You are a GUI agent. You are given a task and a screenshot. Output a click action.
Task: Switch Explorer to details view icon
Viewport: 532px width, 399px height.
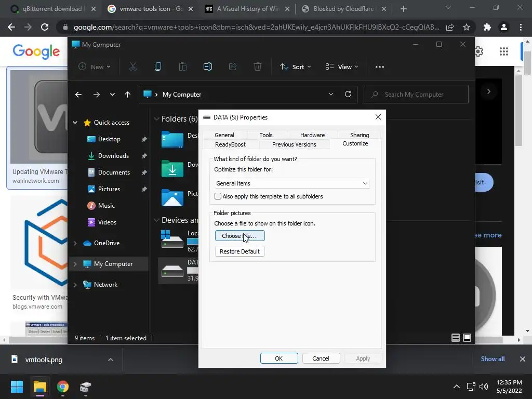click(x=456, y=338)
